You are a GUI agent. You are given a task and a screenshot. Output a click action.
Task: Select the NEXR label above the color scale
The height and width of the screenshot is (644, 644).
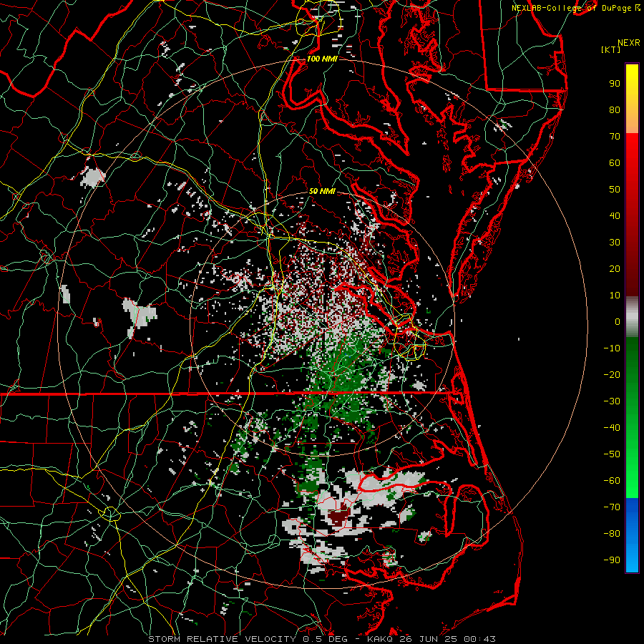click(x=628, y=43)
